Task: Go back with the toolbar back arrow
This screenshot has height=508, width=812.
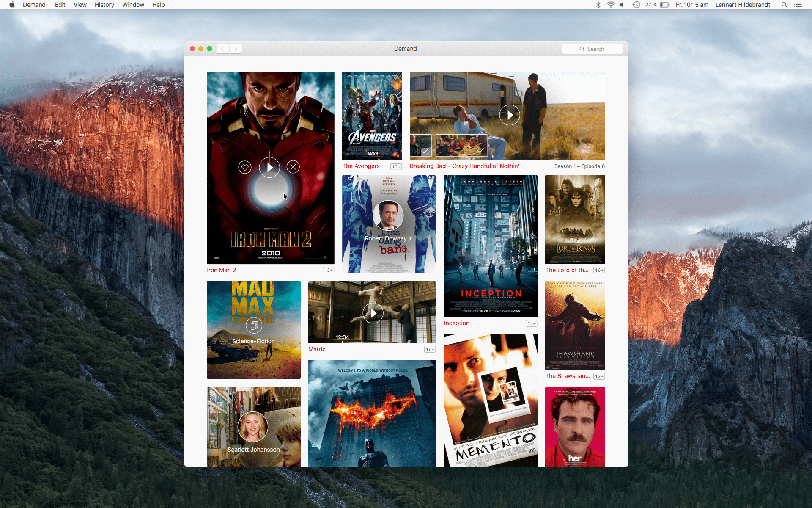Action: tap(223, 49)
